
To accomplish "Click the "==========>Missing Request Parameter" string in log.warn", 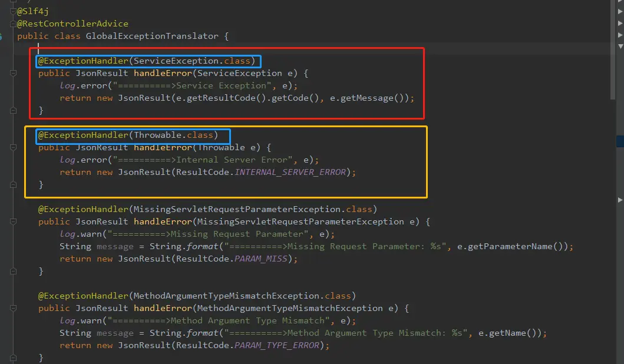I will 208,234.
